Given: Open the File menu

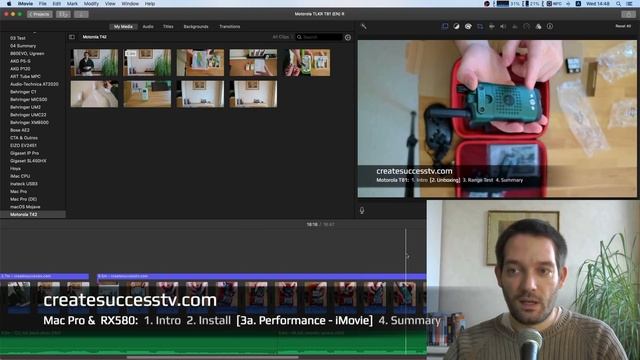Looking at the screenshot, I should click(x=42, y=4).
